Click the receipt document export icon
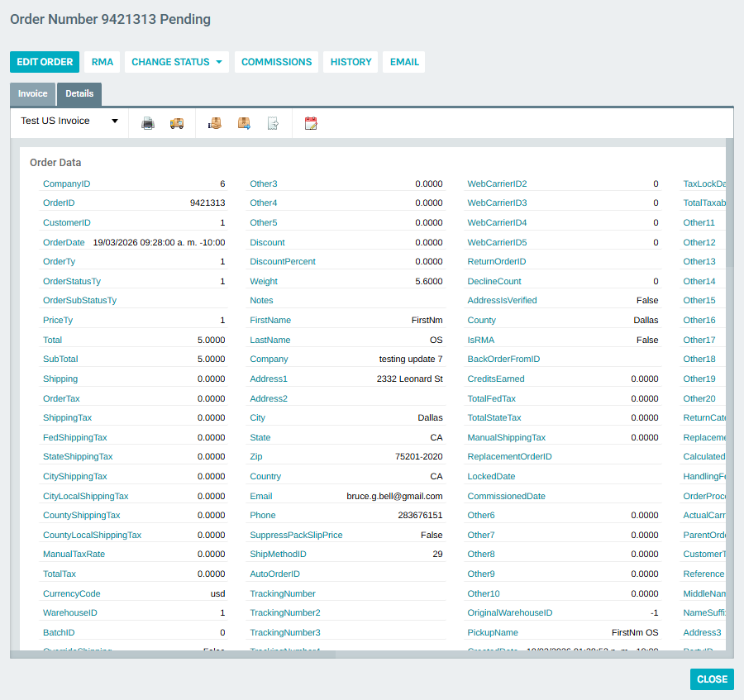Viewport: 744px width, 700px height. click(273, 123)
